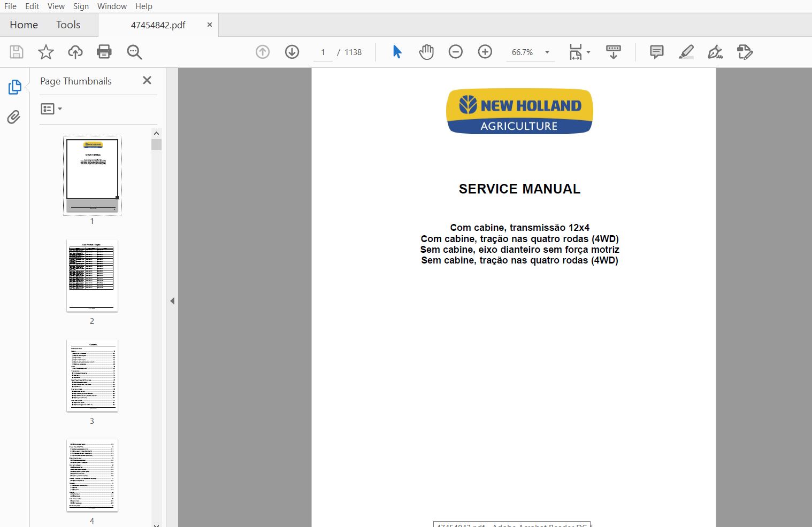Select the 47454842.pdf document tab
This screenshot has height=527, width=812.
point(158,25)
